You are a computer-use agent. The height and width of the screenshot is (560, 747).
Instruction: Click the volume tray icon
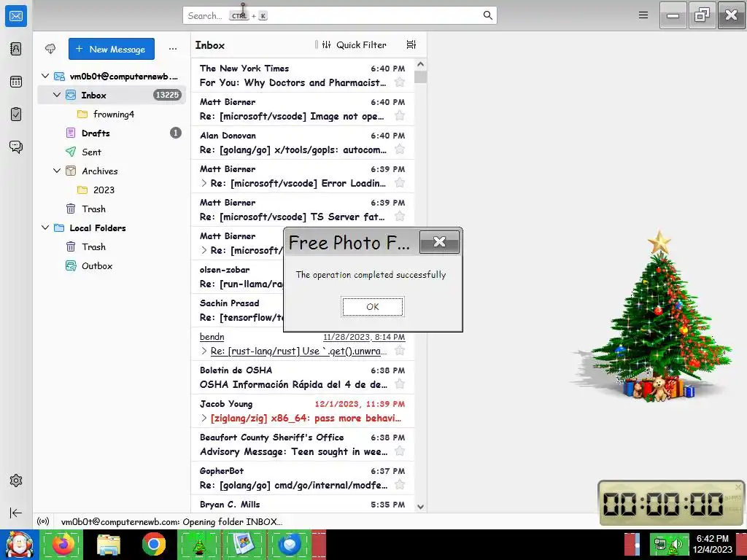click(676, 544)
